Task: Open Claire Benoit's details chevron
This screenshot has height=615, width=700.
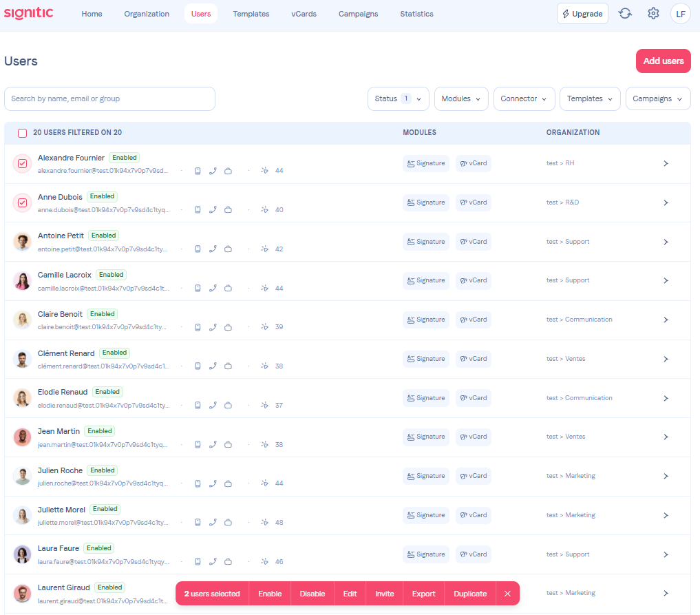Action: pyautogui.click(x=666, y=320)
